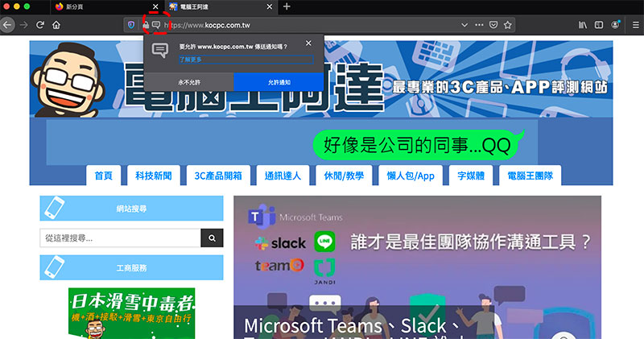Click the 從這裡搜尋 search input field
The height and width of the screenshot is (339, 644).
coord(120,238)
